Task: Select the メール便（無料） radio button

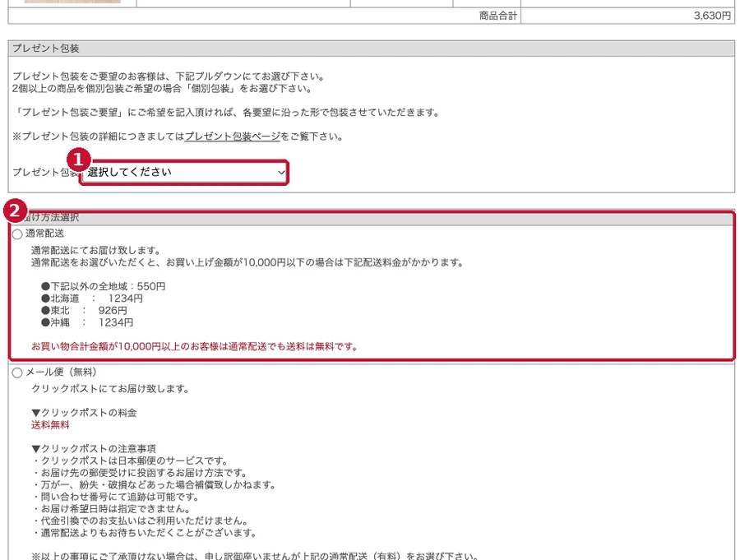Action: tap(17, 373)
